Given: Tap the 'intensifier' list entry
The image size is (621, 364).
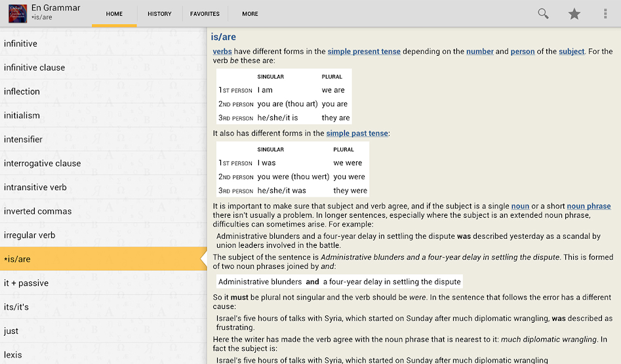Looking at the screenshot, I should click(23, 139).
